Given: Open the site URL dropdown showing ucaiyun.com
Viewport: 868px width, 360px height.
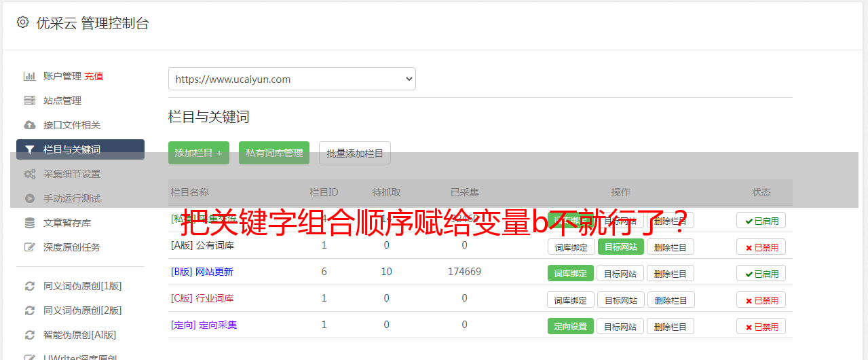Looking at the screenshot, I should click(x=292, y=79).
